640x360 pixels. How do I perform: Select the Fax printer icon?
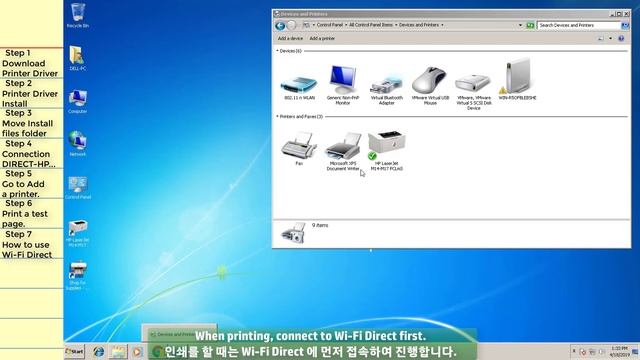pyautogui.click(x=299, y=148)
